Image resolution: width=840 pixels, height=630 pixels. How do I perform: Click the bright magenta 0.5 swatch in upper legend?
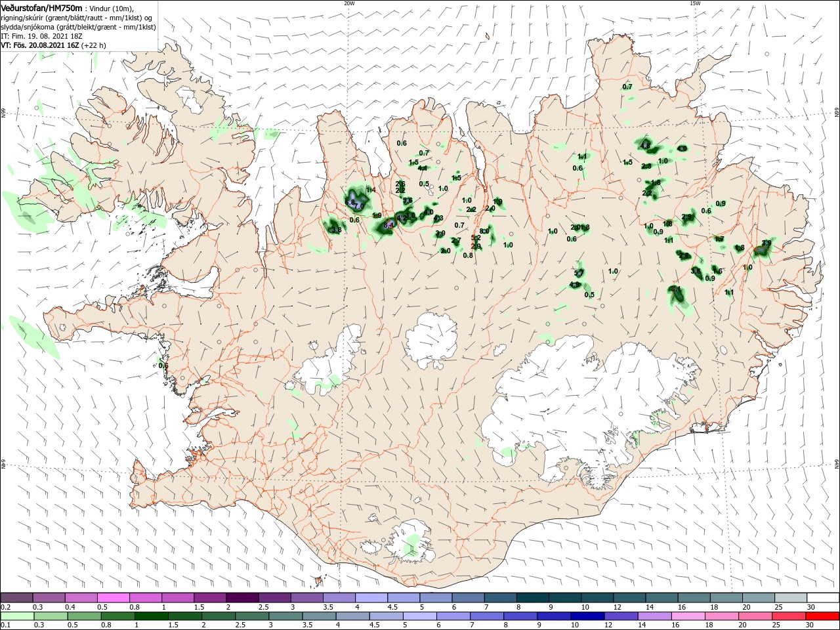(x=114, y=597)
